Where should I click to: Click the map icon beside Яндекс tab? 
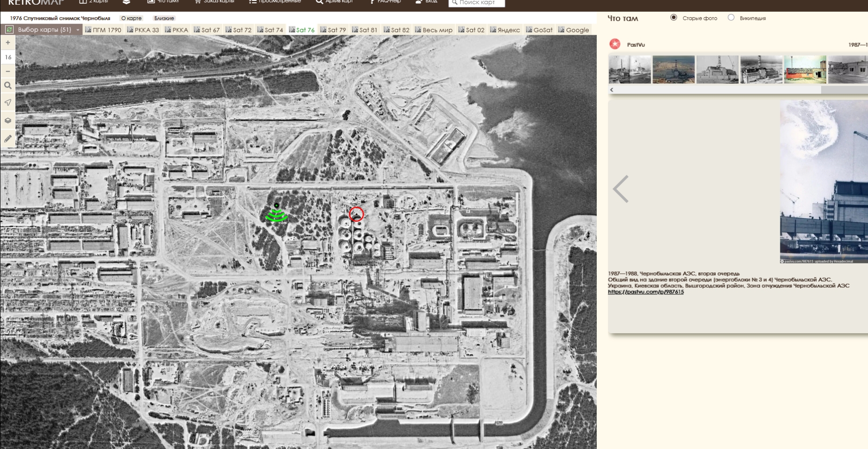493,30
